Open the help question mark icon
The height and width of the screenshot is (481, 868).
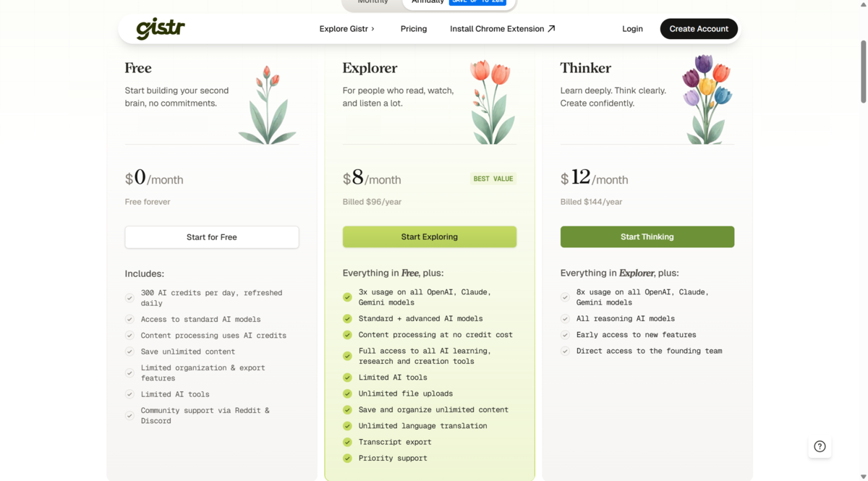click(820, 446)
